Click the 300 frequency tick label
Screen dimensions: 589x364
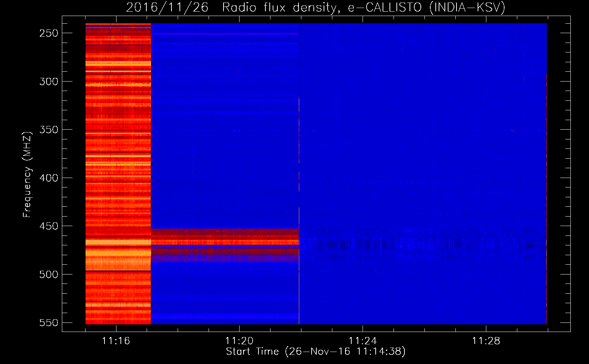coord(49,82)
